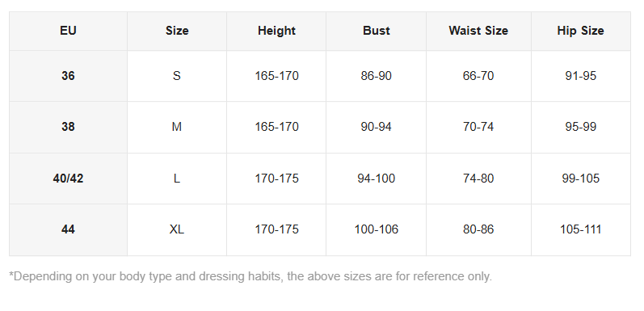Image resolution: width=644 pixels, height=311 pixels.
Task: Select the S size cell
Action: tap(177, 76)
